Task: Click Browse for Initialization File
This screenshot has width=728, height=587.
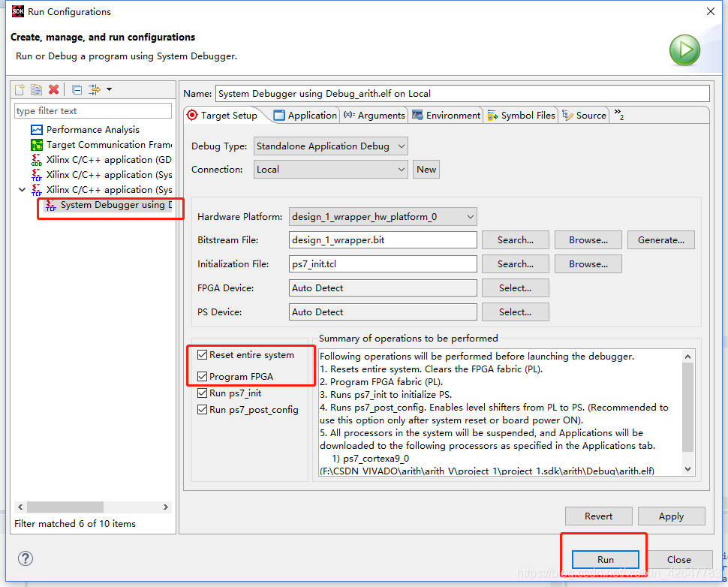Action: (x=588, y=264)
